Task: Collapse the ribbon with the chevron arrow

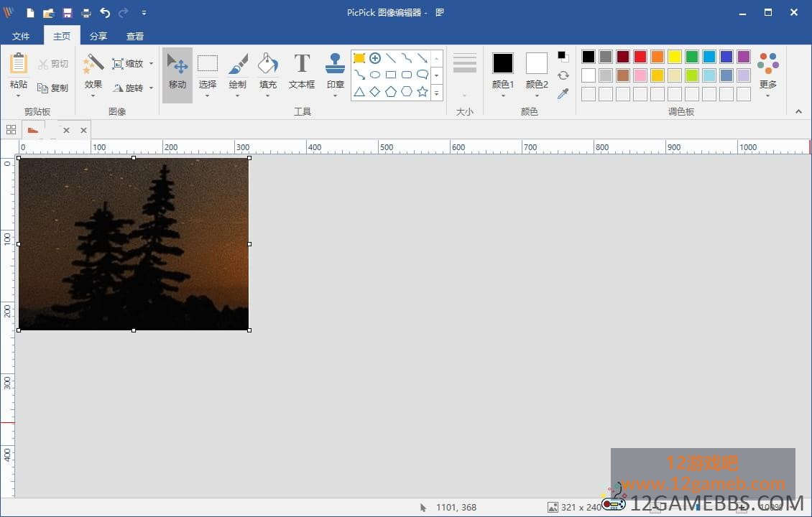Action: pos(798,111)
